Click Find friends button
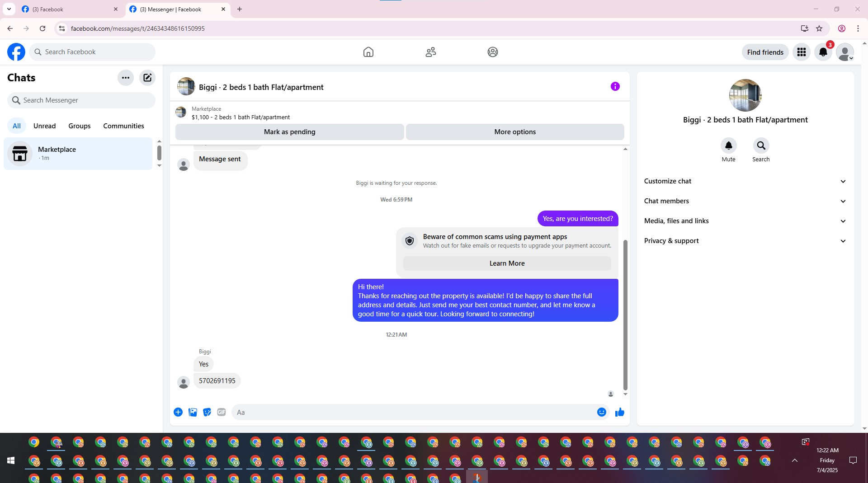Viewport: 868px width, 483px height. [x=765, y=52]
